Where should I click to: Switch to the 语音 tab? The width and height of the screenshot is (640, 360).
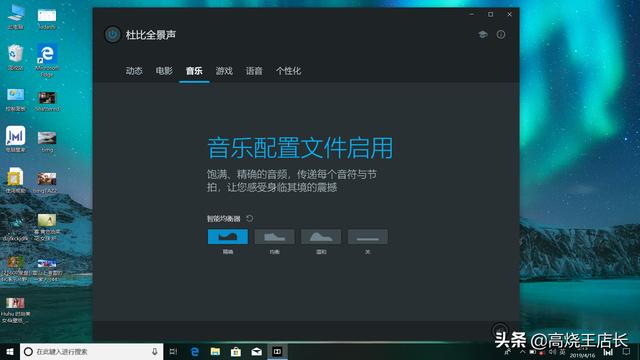coord(254,71)
